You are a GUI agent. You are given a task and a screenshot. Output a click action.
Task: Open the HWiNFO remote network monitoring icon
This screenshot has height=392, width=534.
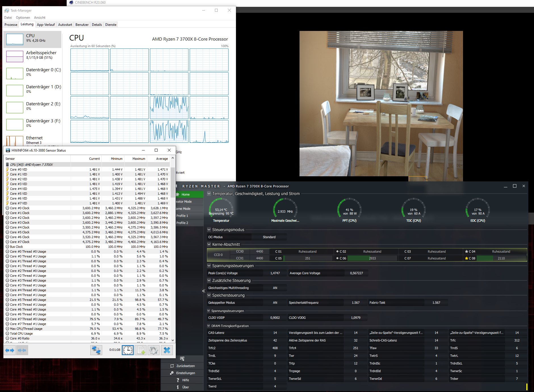[x=96, y=350]
